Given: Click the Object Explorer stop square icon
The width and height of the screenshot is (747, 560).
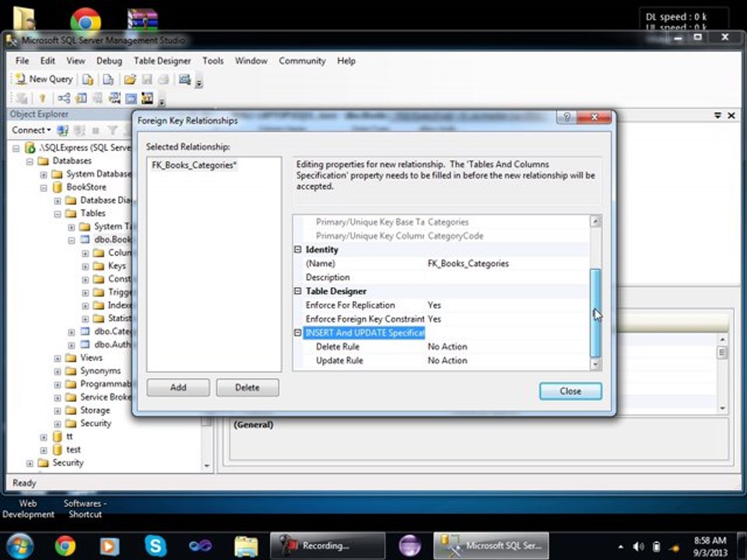Looking at the screenshot, I should [96, 130].
